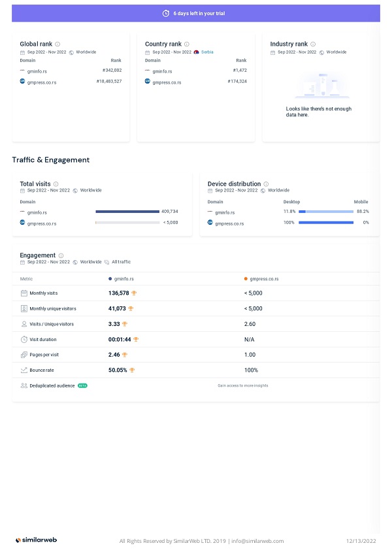The width and height of the screenshot is (392, 554).
Task: Click the Engagement info icon
Action: pyautogui.click(x=61, y=255)
